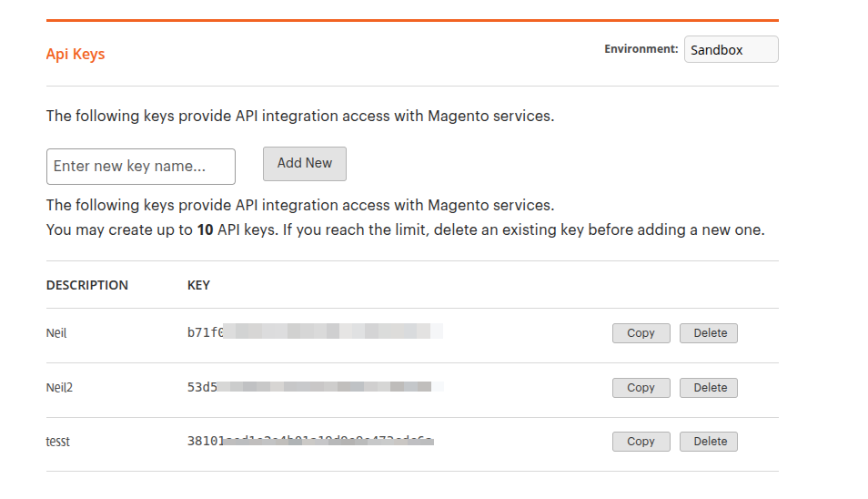Select the Neil description cell
The image size is (868, 499).
point(56,333)
